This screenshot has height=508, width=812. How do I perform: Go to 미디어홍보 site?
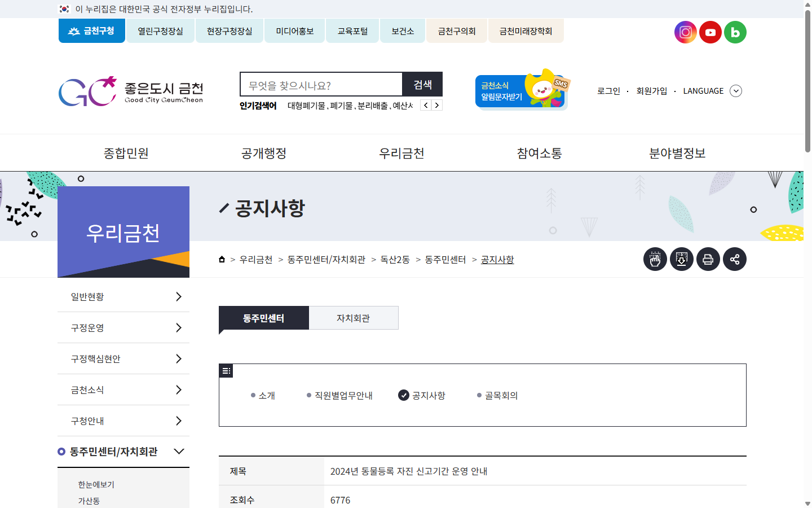pyautogui.click(x=295, y=31)
